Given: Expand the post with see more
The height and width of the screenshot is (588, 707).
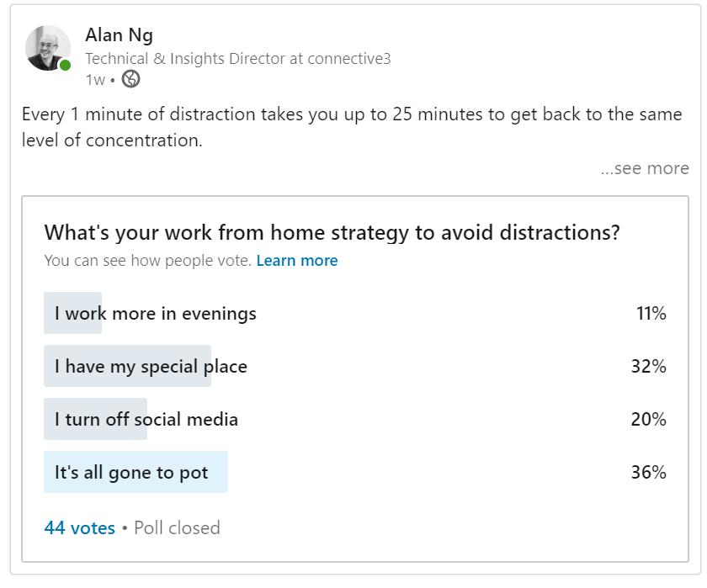Looking at the screenshot, I should (x=645, y=168).
